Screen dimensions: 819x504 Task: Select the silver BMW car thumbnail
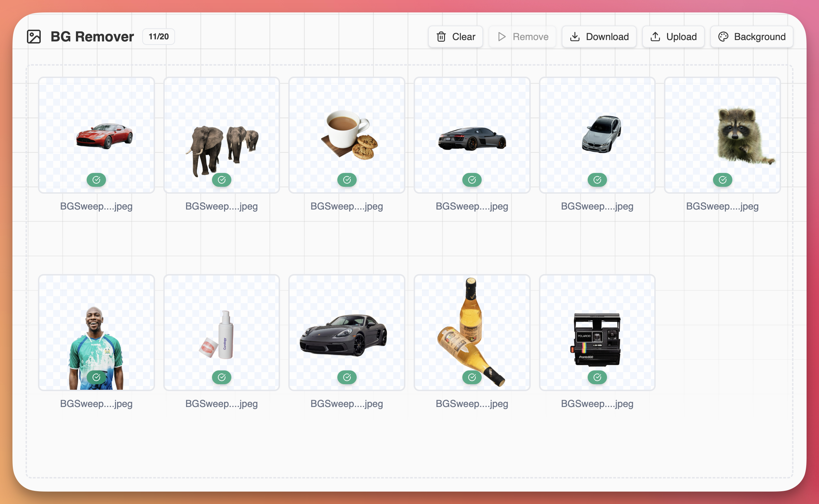601,135
